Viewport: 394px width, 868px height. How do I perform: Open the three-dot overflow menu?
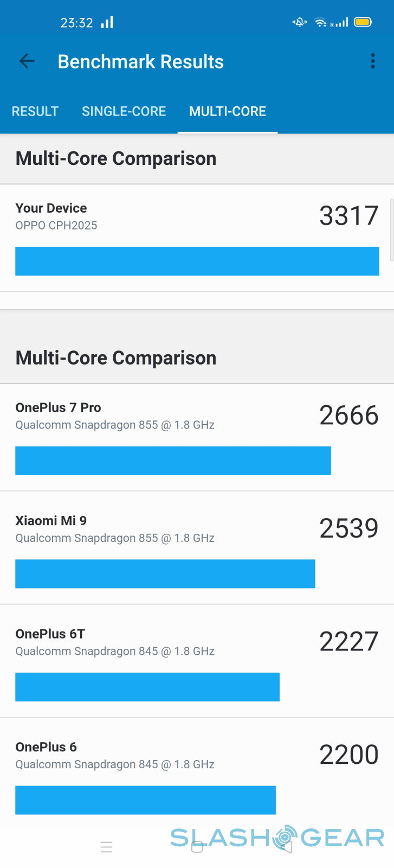tap(373, 61)
